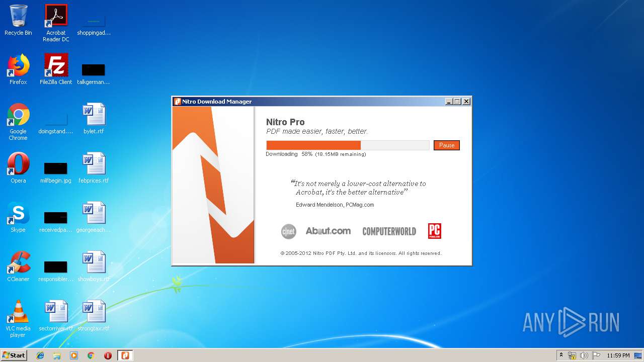Pause the Nitro Pro download

(x=446, y=145)
